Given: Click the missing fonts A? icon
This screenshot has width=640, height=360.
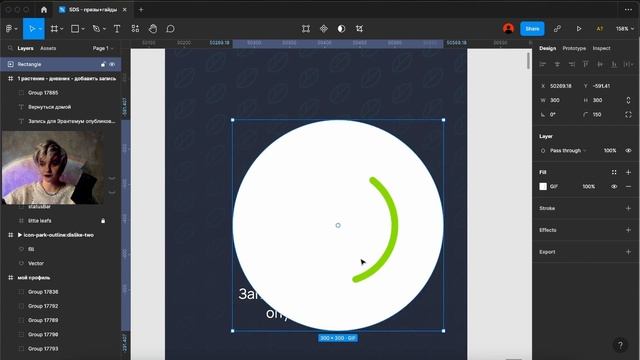Looking at the screenshot, I should coord(600,29).
